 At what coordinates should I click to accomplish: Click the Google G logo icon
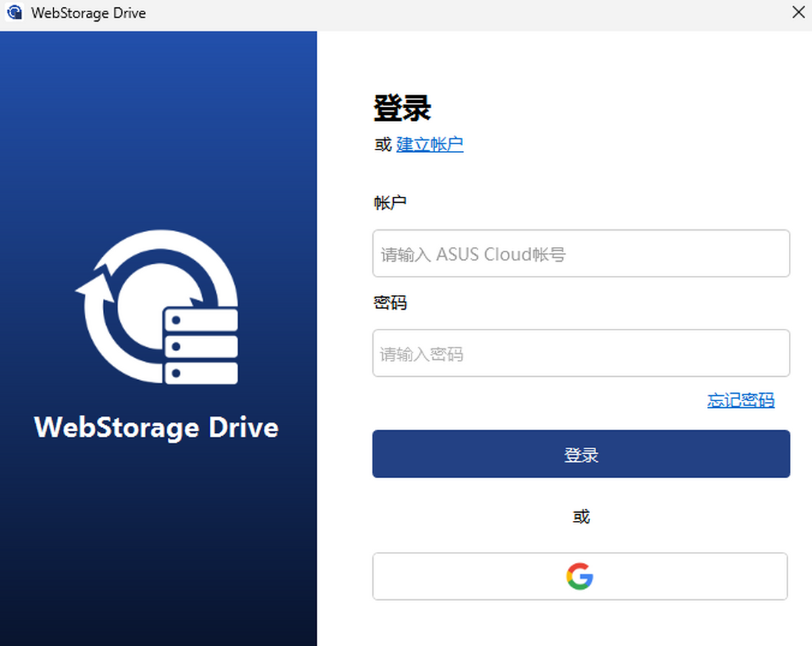point(580,576)
